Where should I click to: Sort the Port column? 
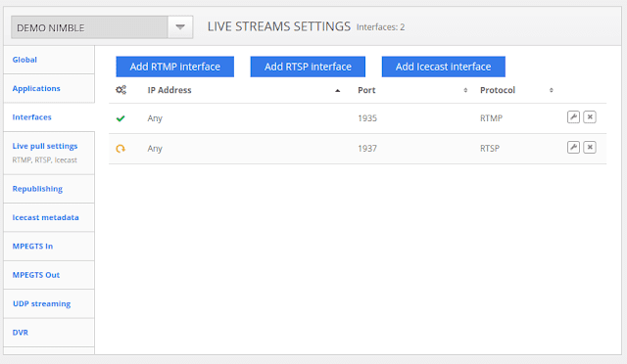click(465, 90)
